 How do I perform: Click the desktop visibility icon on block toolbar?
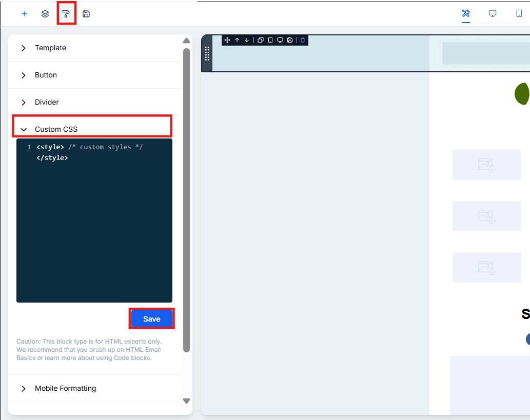pos(280,40)
